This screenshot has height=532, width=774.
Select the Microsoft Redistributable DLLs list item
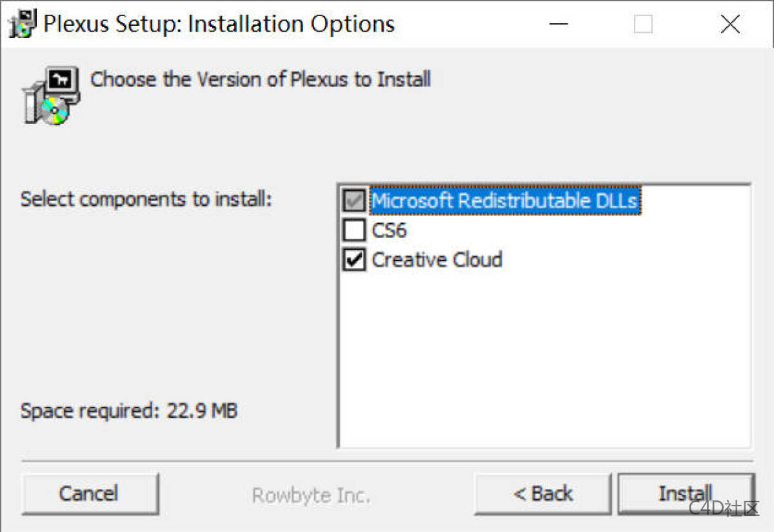[x=504, y=201]
